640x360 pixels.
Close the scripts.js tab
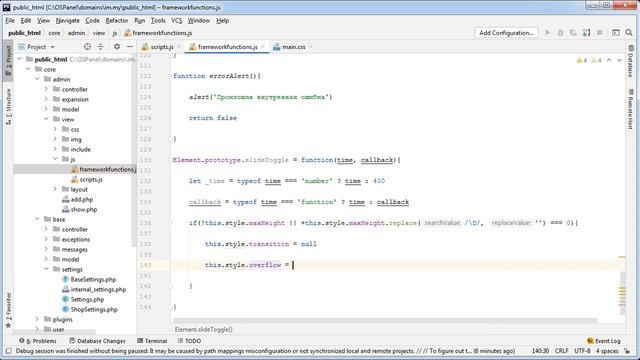[x=179, y=47]
